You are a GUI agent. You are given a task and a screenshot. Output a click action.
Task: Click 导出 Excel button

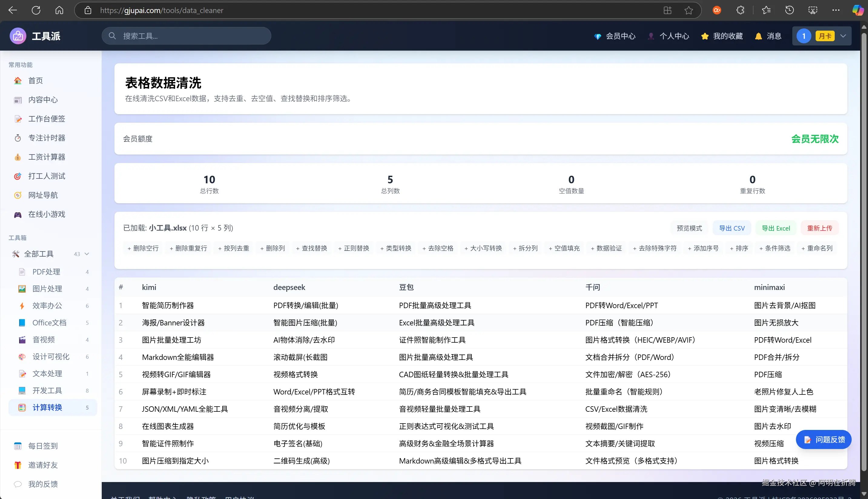pos(776,228)
